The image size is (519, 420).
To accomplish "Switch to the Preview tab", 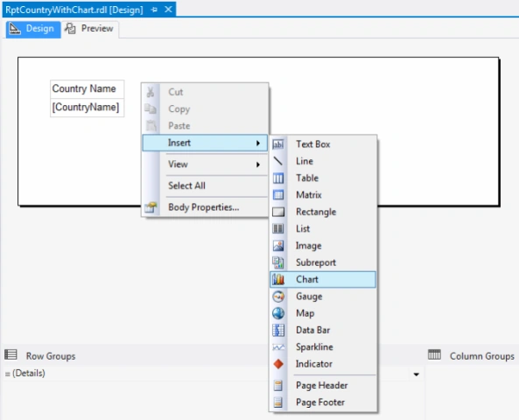I will 90,29.
